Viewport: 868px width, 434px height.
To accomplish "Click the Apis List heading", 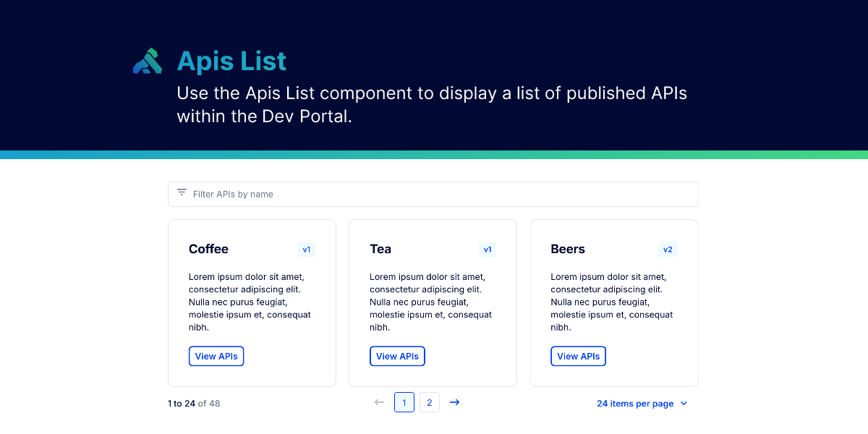I will [231, 61].
